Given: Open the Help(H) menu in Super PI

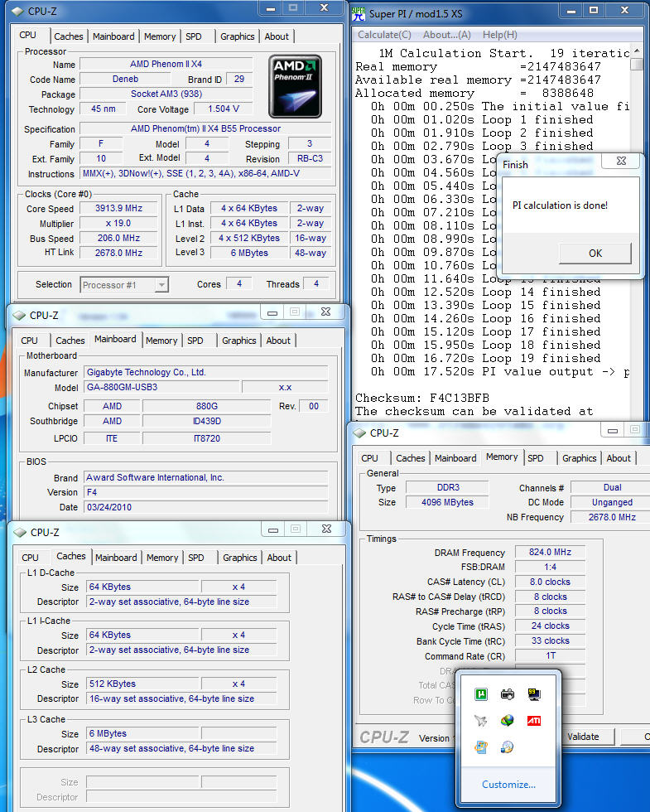Looking at the screenshot, I should (x=500, y=35).
